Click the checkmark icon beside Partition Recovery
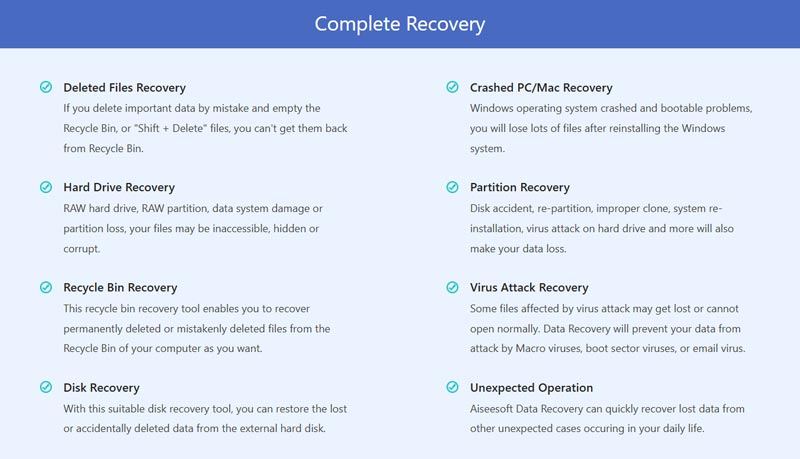The width and height of the screenshot is (800, 459). pos(453,187)
